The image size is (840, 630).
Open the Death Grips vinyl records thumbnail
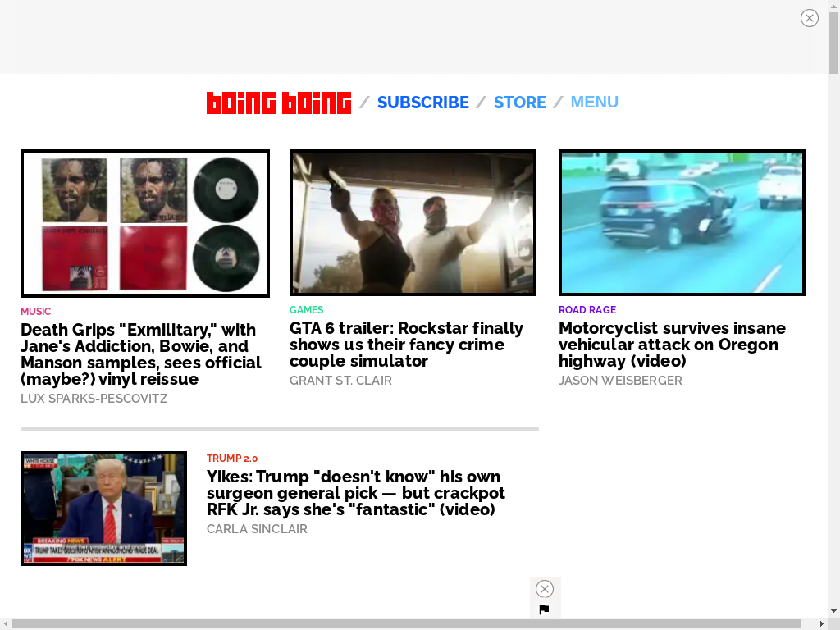145,223
